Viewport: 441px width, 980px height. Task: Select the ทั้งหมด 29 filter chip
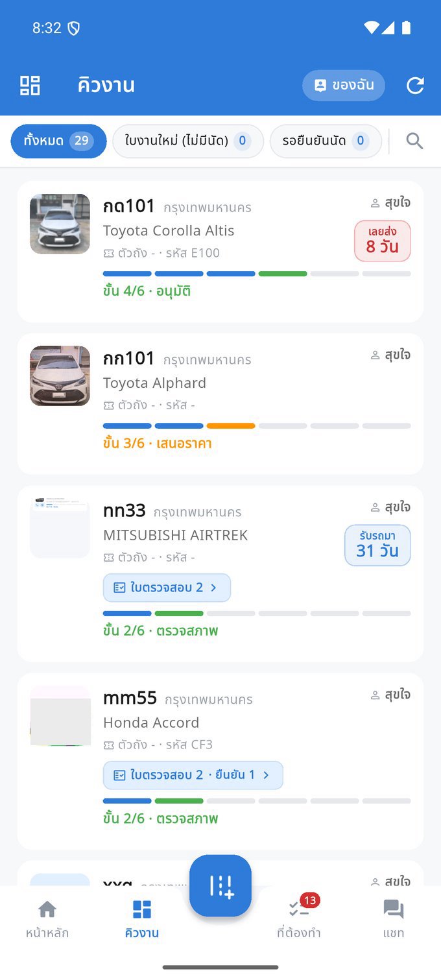58,141
